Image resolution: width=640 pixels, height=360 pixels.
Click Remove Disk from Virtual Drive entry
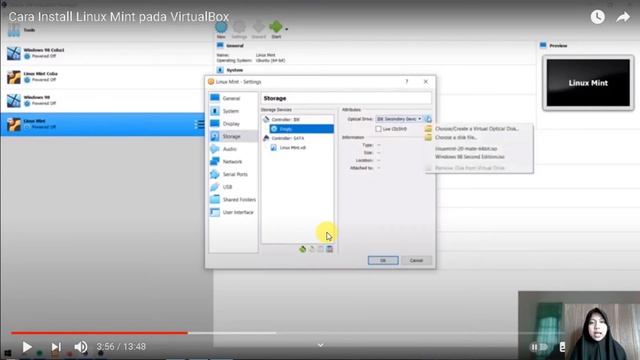[x=479, y=168]
